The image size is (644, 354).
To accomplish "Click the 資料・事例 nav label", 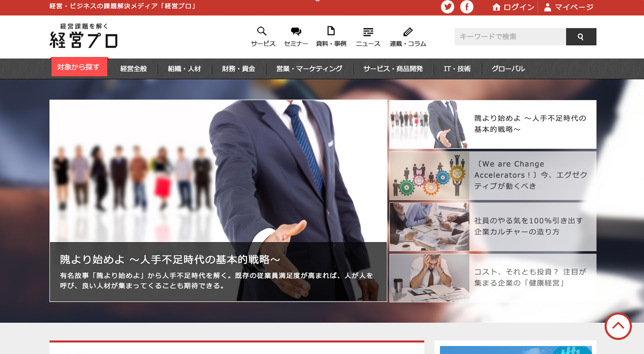I will click(331, 44).
